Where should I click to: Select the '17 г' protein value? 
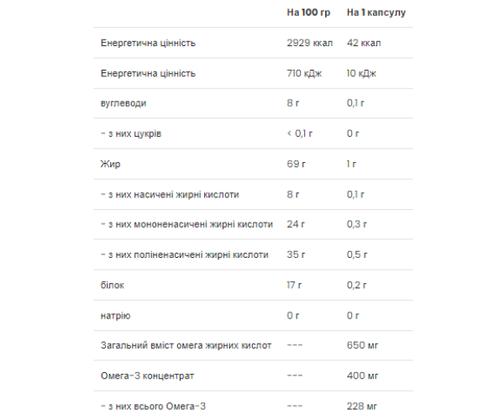(294, 285)
